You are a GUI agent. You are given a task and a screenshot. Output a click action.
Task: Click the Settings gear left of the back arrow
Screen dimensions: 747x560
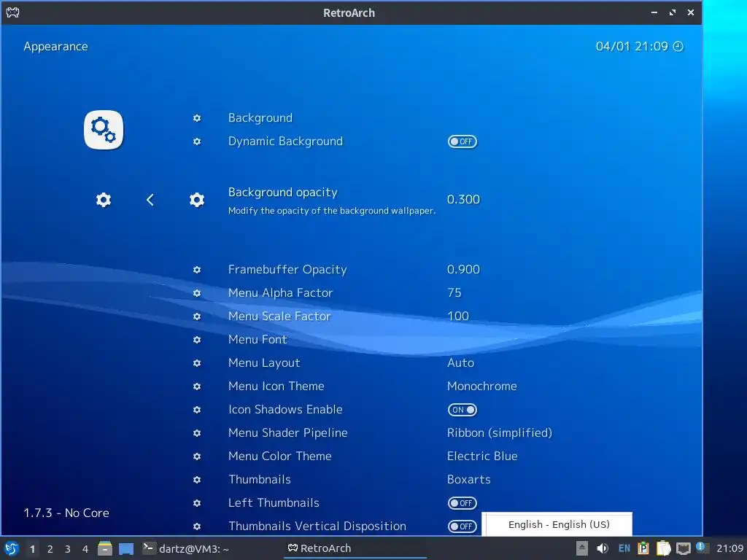pyautogui.click(x=104, y=200)
